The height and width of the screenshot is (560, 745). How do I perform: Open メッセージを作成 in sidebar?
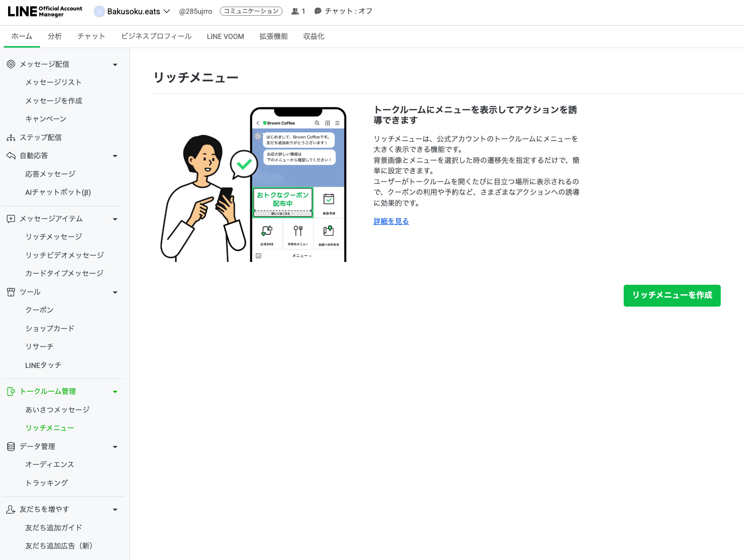(x=54, y=101)
